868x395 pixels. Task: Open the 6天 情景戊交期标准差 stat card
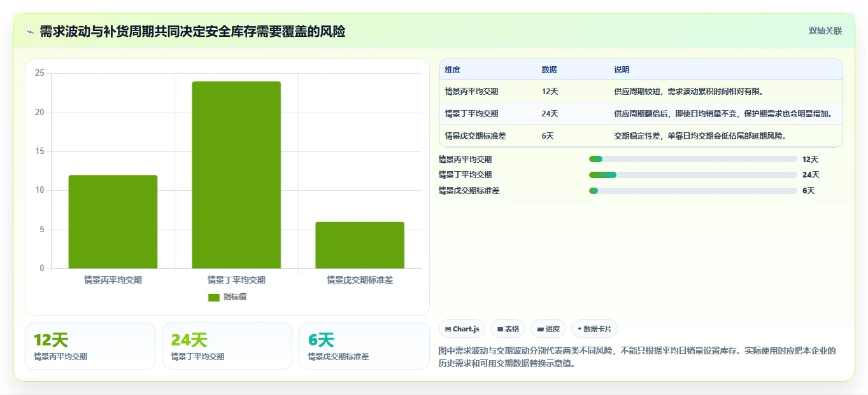[x=364, y=346]
